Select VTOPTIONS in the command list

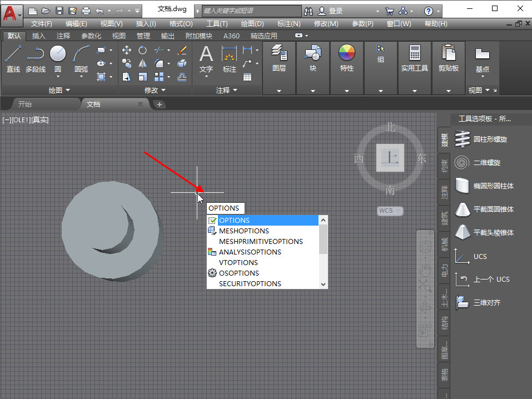(262, 262)
